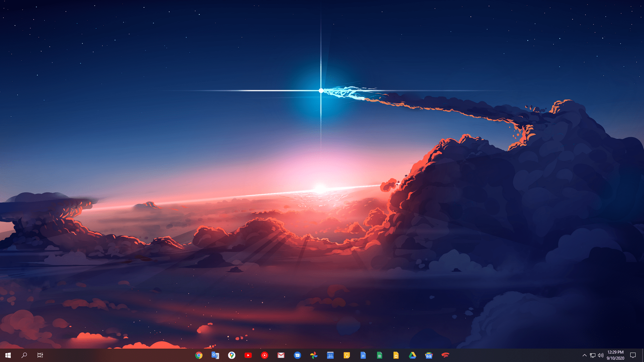Image resolution: width=644 pixels, height=362 pixels.
Task: Open Google News
Action: click(x=429, y=355)
